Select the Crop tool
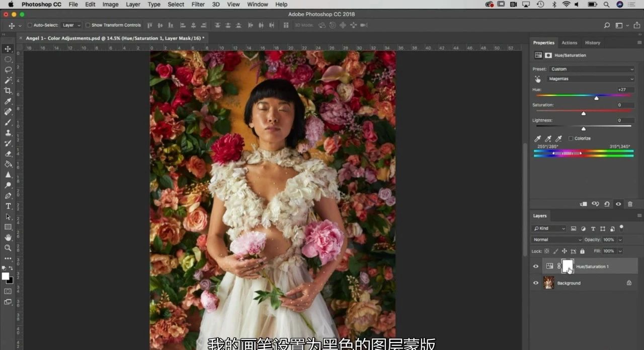Screen dimensions: 644x350 click(8, 91)
